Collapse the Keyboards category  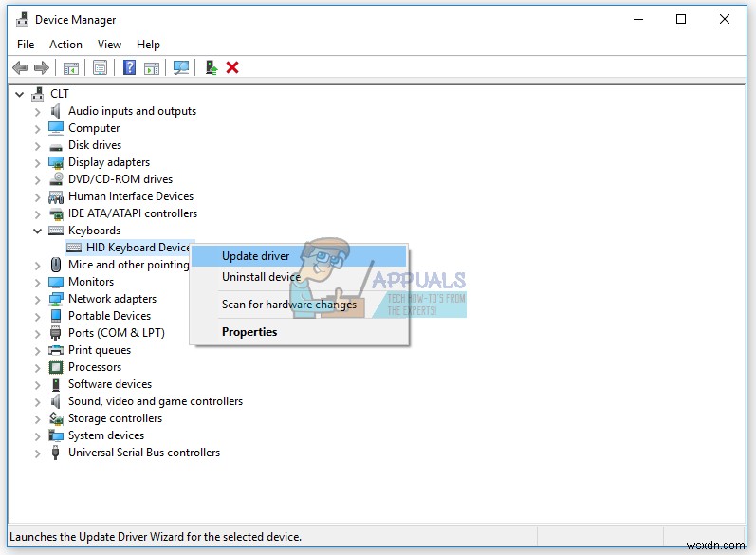[37, 231]
